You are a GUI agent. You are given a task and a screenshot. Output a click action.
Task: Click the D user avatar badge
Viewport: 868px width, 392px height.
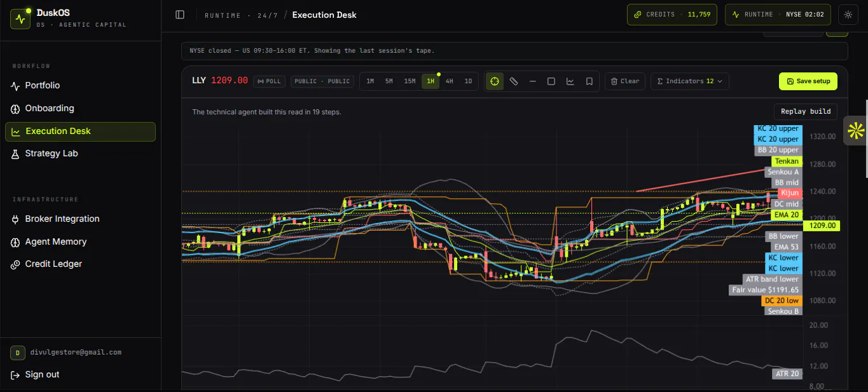[x=17, y=353]
